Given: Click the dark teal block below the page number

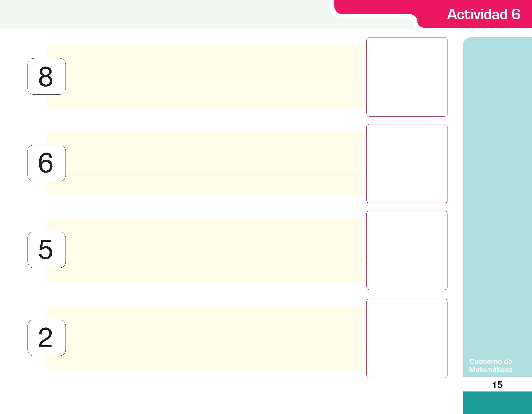Looking at the screenshot, I should 497,403.
